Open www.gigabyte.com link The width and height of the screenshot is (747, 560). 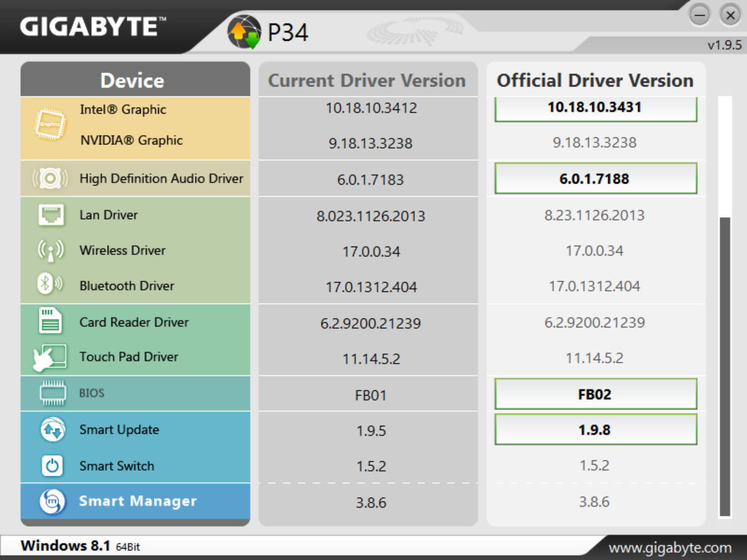point(670,548)
